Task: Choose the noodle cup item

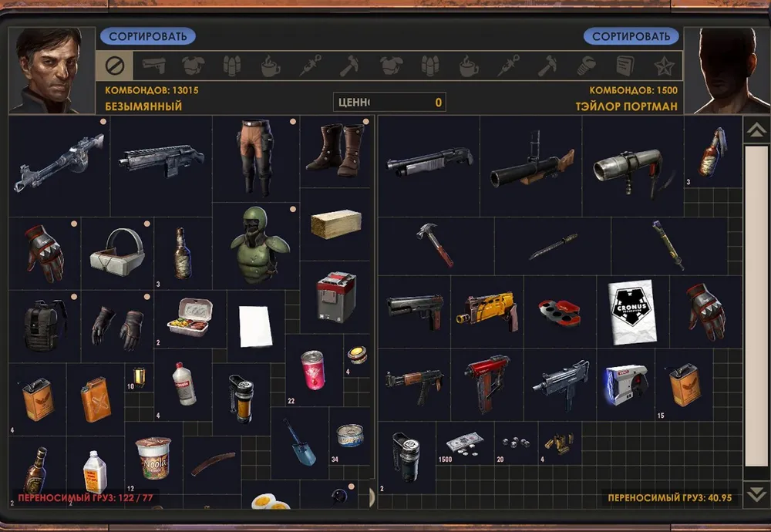Action: 153,457
